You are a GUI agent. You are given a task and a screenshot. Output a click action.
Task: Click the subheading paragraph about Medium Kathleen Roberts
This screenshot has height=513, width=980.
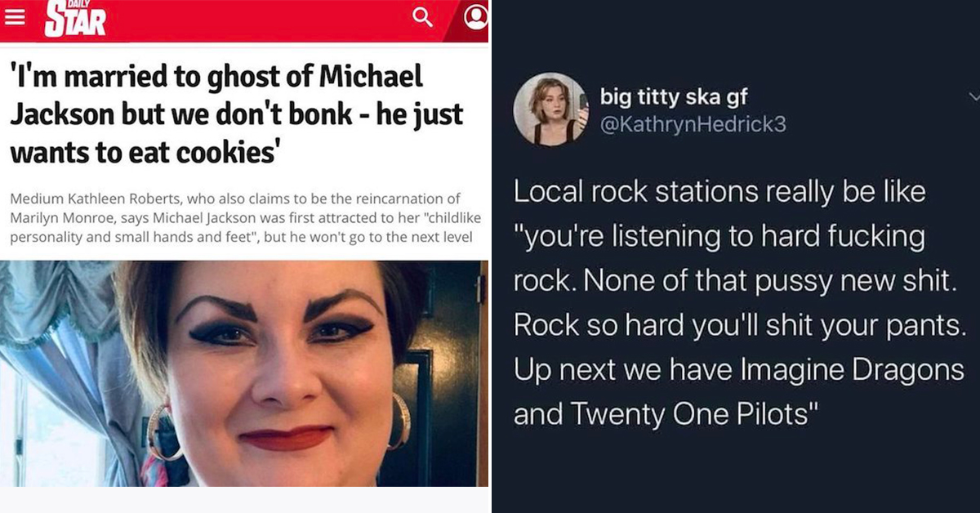[x=246, y=218]
